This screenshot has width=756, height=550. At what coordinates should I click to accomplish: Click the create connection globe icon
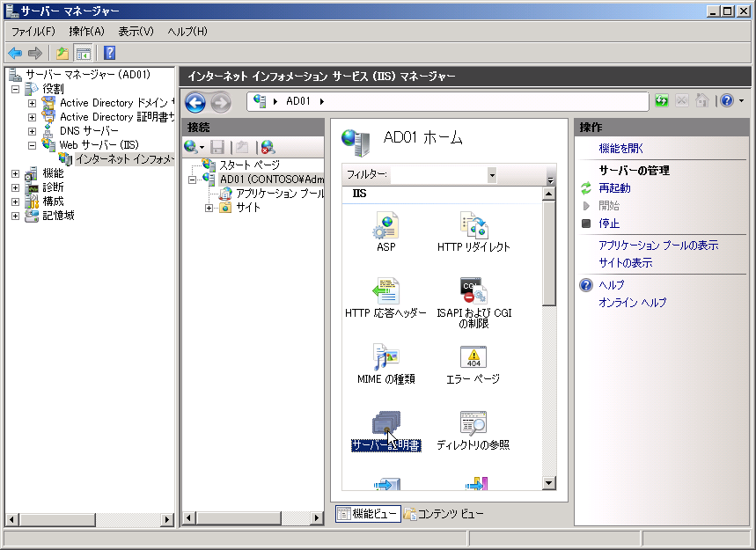pyautogui.click(x=191, y=147)
